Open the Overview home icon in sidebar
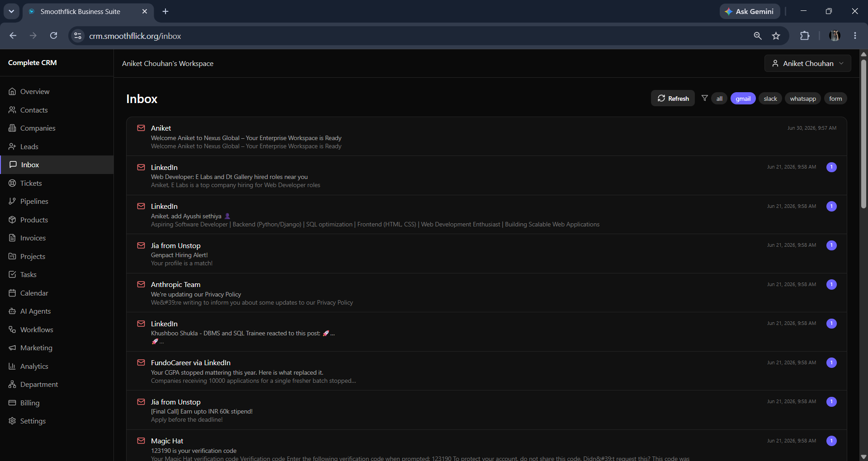Image resolution: width=868 pixels, height=461 pixels. click(x=12, y=92)
